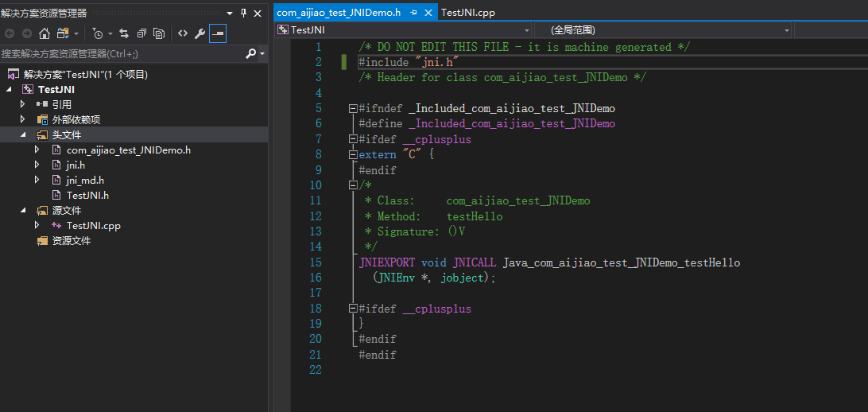
Task: Click the Home icon in Solution Explorer
Action: [x=45, y=33]
